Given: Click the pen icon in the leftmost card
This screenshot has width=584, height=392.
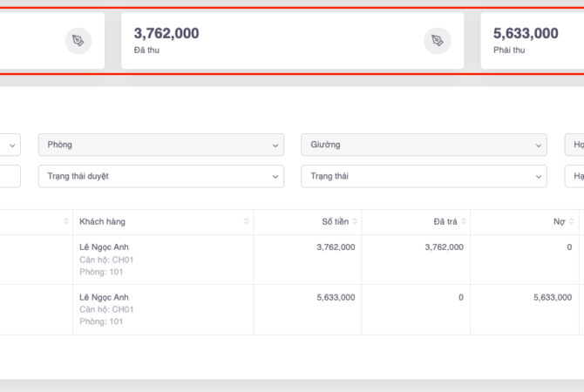Looking at the screenshot, I should tap(78, 40).
